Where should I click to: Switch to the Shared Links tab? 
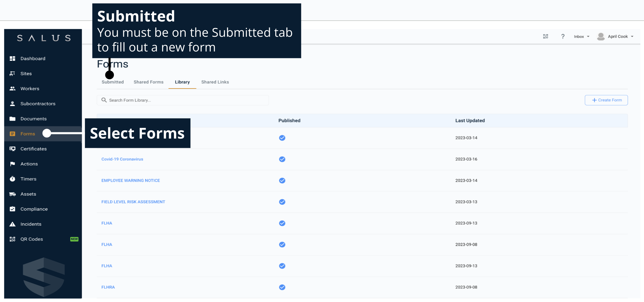(215, 82)
